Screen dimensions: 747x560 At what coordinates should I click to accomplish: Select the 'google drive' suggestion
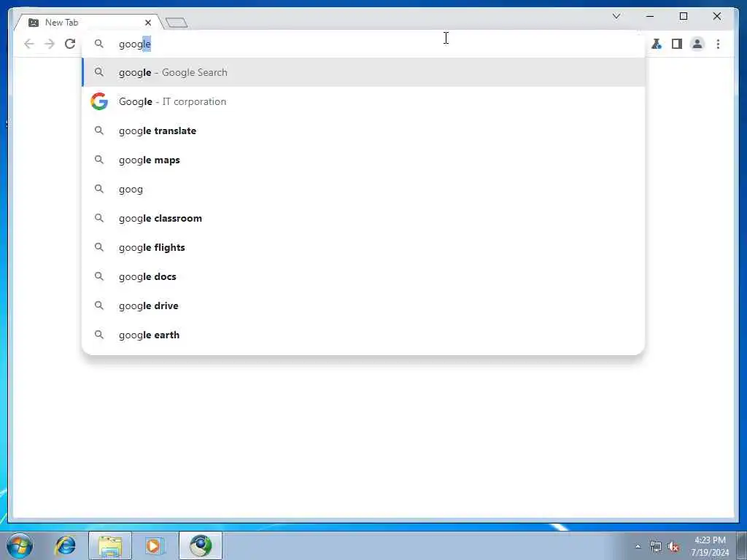363,306
